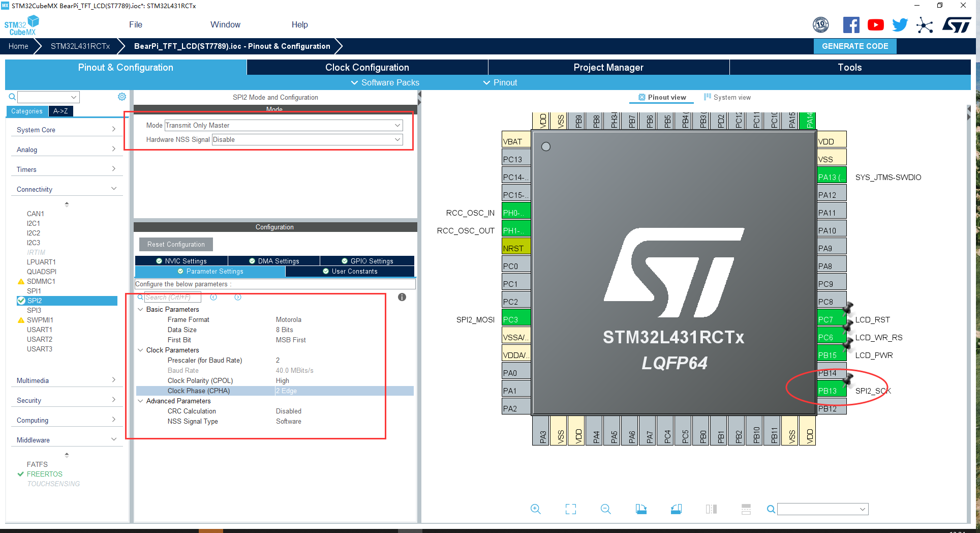Open the Project Manager tab
This screenshot has height=533, width=980.
[608, 67]
